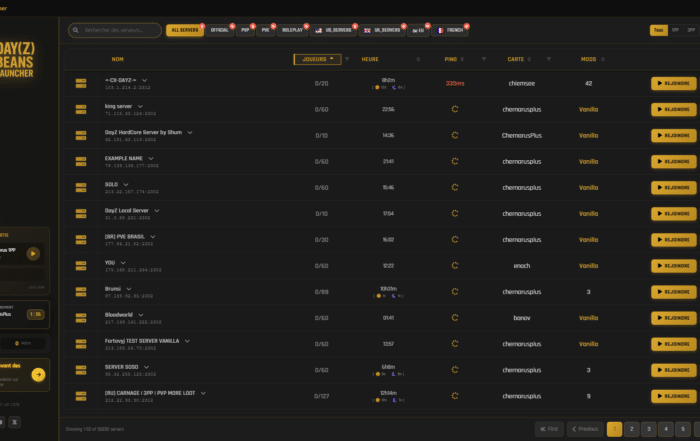Screen dimensions: 700x441
Task: Expand DayZ HardCore Server by Shum details
Action: 190,133
